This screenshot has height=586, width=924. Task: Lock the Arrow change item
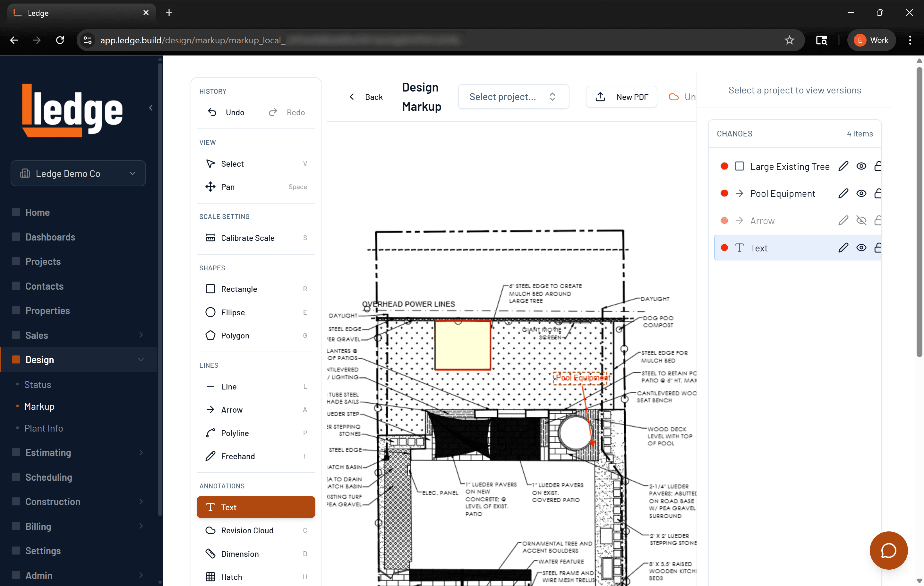point(877,220)
